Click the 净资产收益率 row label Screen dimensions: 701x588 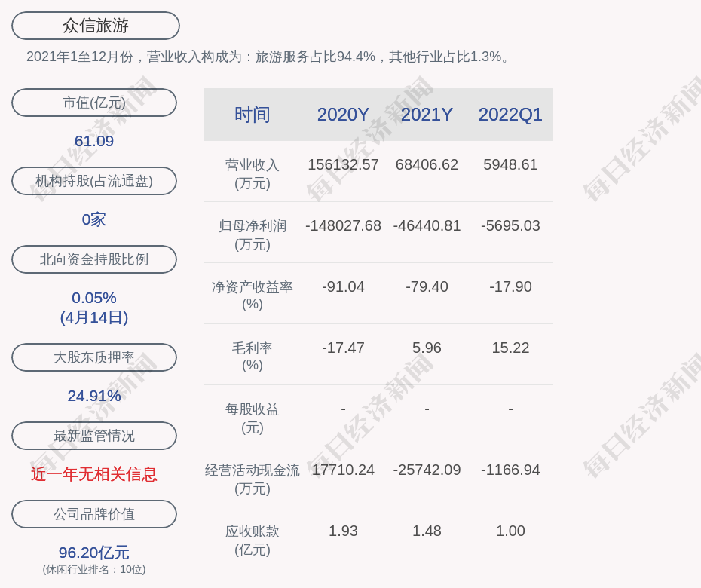click(x=253, y=296)
